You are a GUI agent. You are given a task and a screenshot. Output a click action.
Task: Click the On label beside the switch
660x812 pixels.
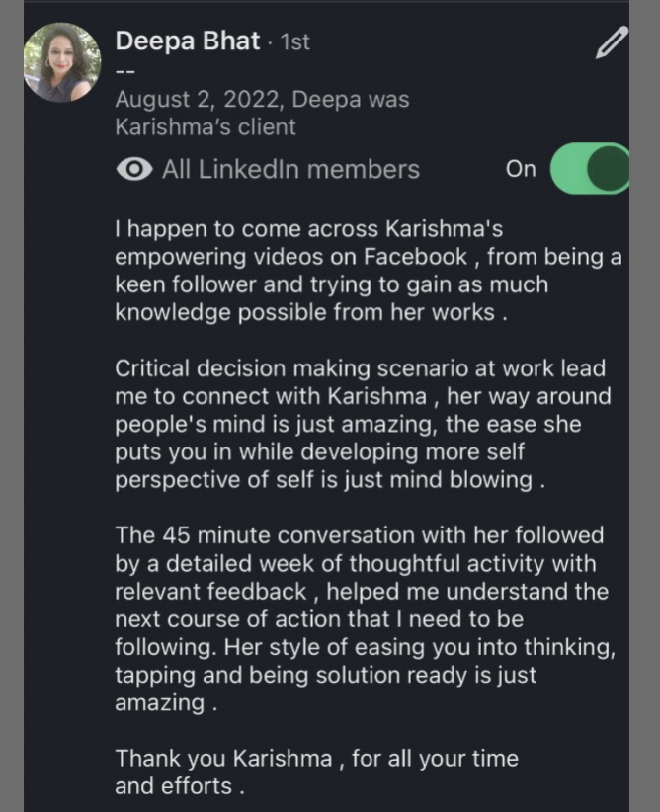pos(521,169)
